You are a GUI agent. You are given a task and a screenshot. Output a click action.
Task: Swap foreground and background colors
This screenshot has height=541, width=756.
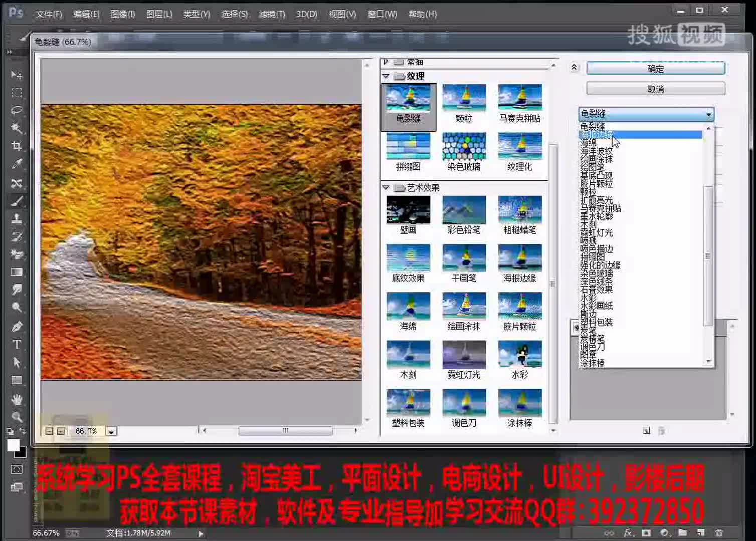click(23, 431)
